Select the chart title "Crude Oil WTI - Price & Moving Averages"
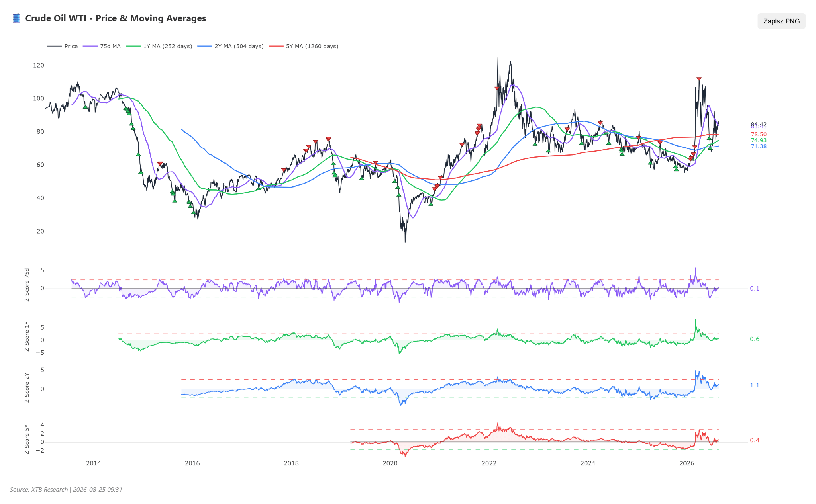Image resolution: width=816 pixels, height=504 pixels. (x=116, y=18)
